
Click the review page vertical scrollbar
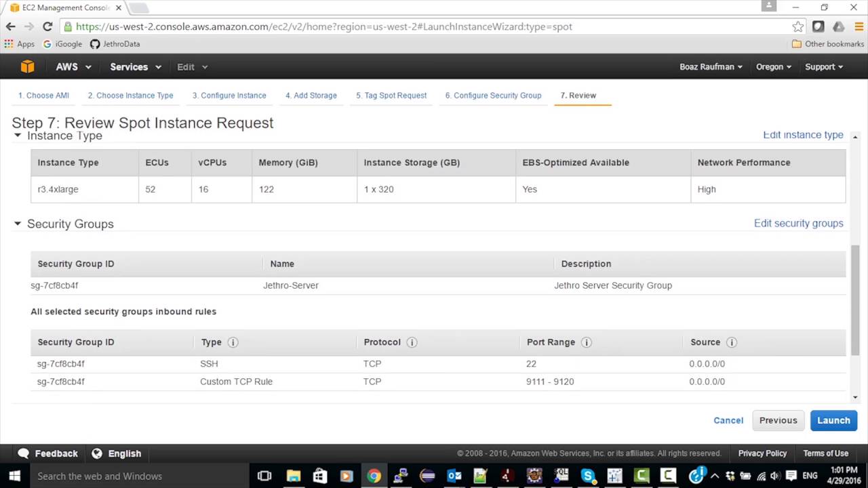point(855,299)
